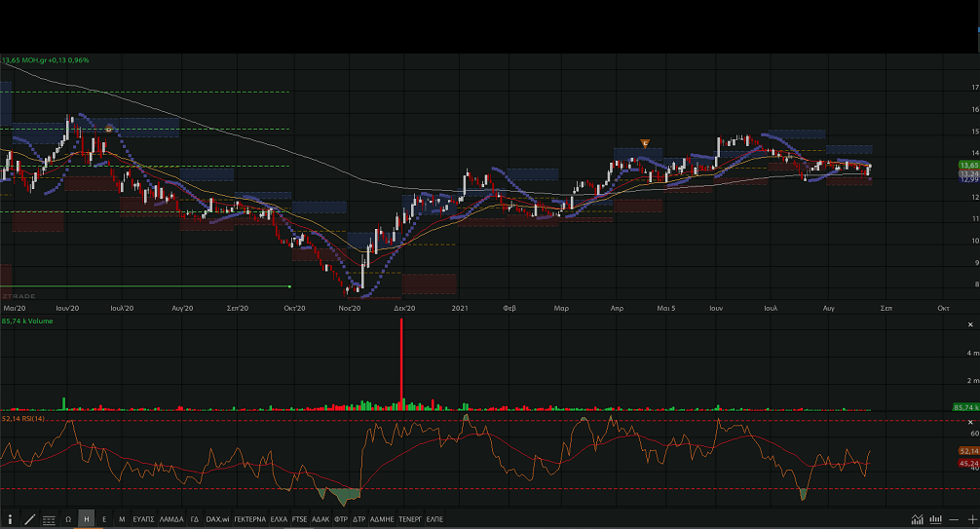Switch to the H daily timeframe

[87, 519]
